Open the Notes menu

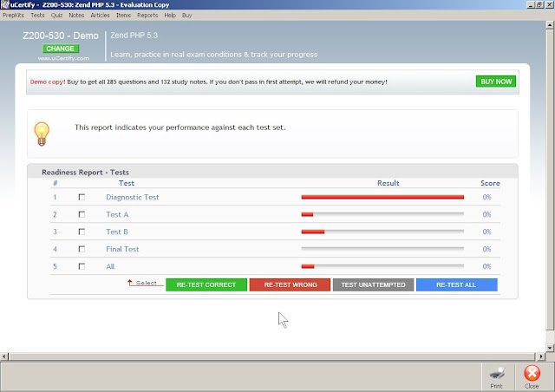click(76, 16)
